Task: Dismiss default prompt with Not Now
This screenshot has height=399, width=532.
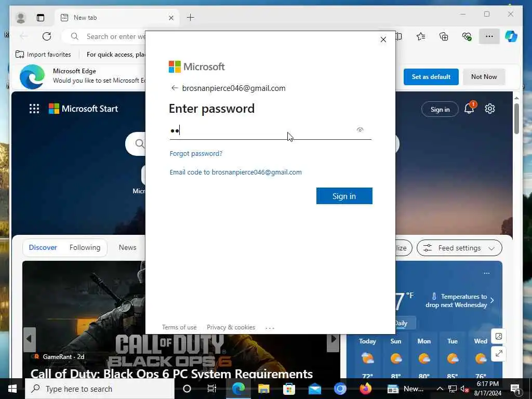Action: pos(484,77)
